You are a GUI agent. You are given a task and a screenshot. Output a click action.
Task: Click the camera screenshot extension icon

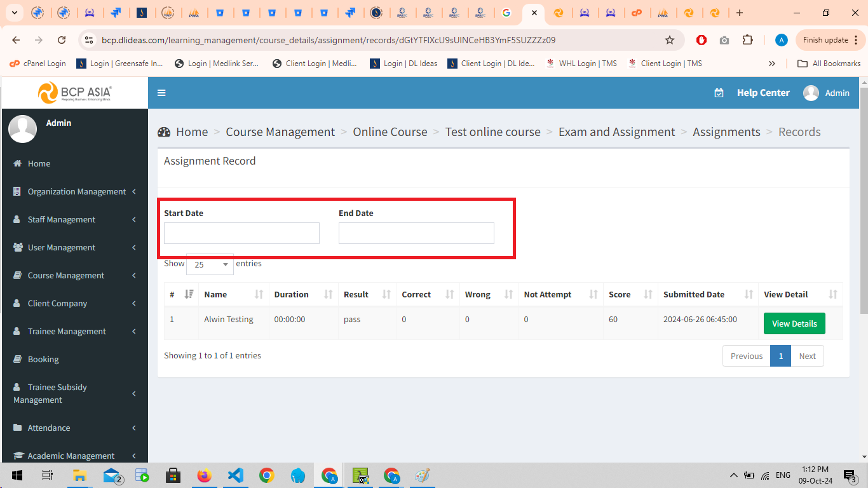[724, 40]
